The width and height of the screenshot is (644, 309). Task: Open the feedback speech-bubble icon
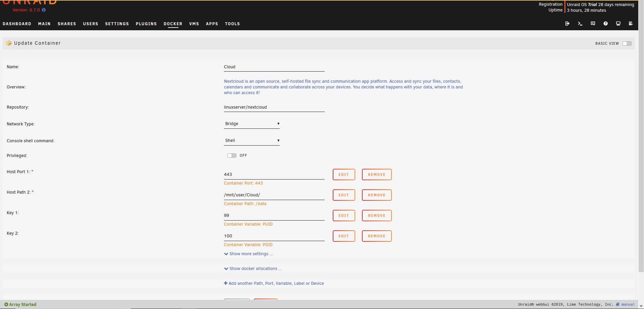[x=593, y=24]
